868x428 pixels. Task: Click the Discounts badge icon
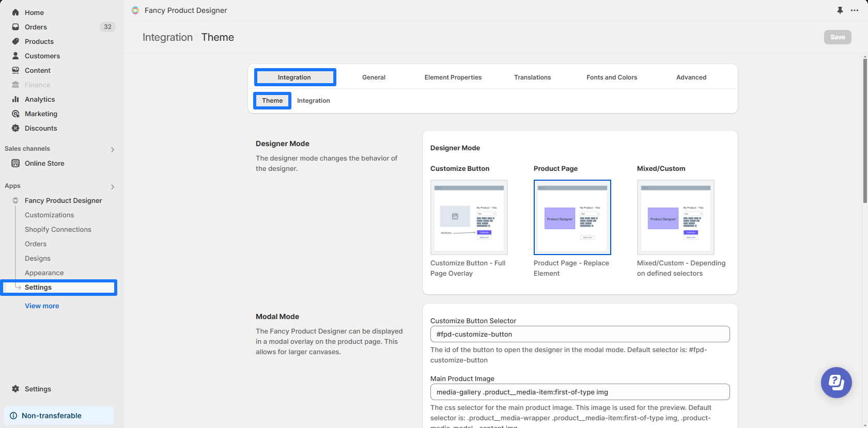tap(16, 128)
